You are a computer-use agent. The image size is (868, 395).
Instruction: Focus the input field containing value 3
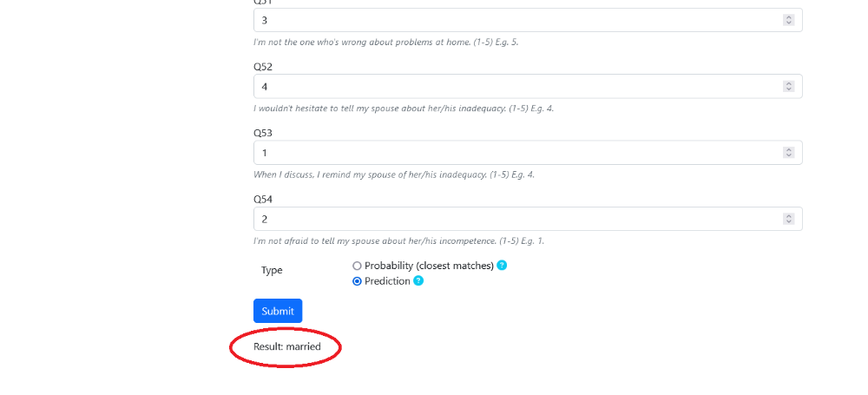(528, 20)
